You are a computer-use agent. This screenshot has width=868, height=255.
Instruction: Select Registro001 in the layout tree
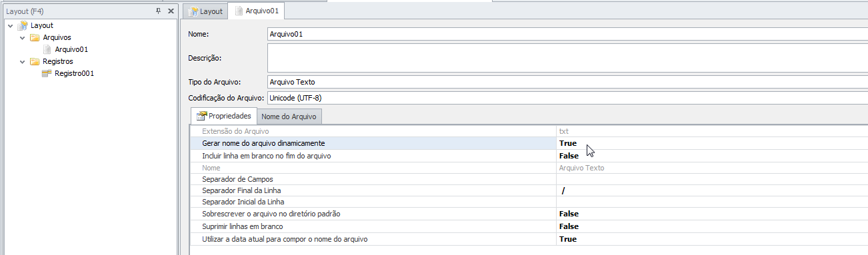pos(74,73)
